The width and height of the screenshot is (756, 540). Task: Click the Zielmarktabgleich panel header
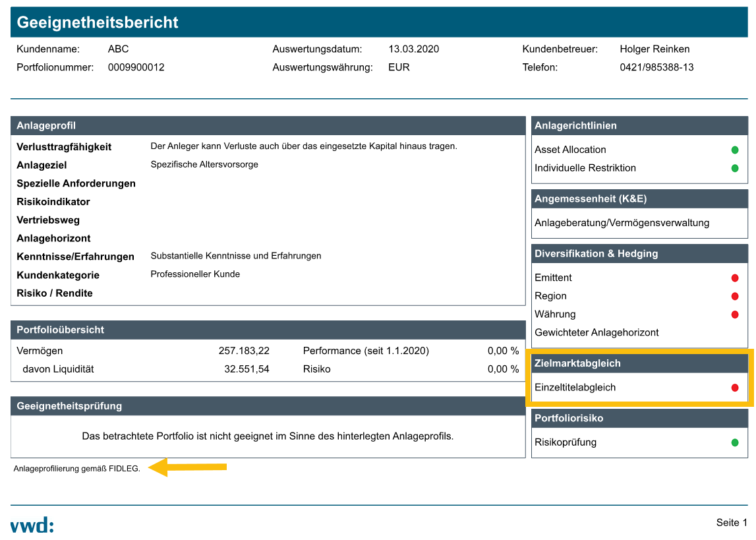tap(639, 363)
